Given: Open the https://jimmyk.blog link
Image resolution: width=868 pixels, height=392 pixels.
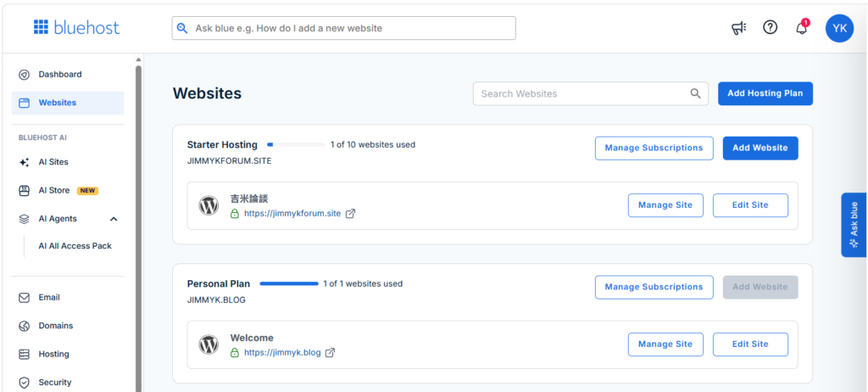Looking at the screenshot, I should point(282,353).
